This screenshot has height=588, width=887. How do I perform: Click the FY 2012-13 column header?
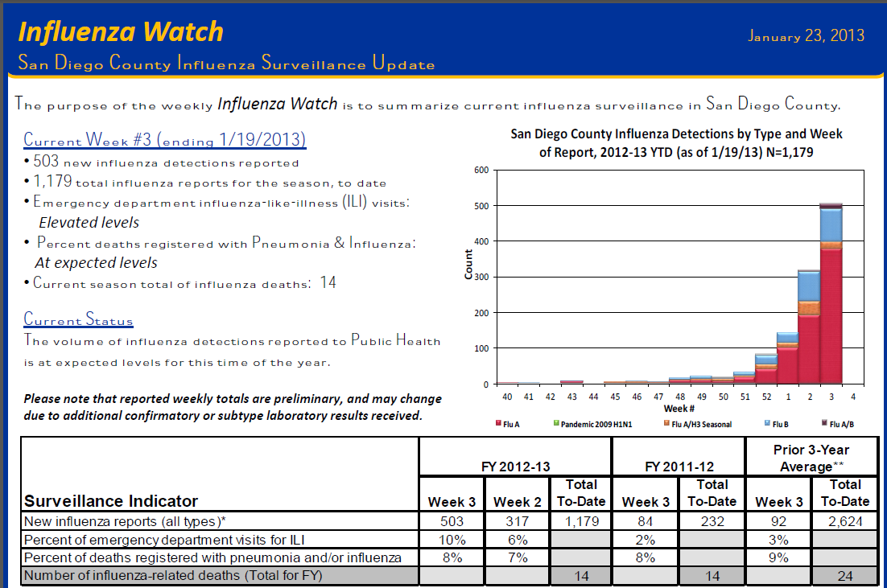(515, 467)
